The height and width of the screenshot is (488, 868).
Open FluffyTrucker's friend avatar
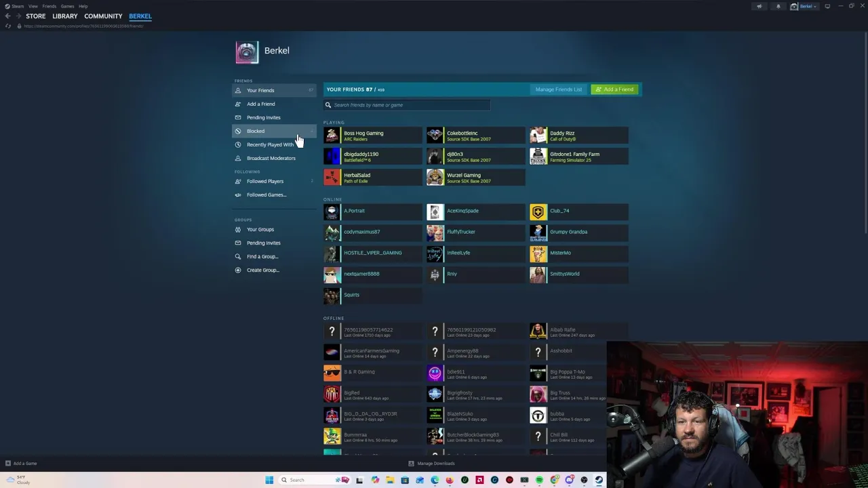[x=435, y=234]
